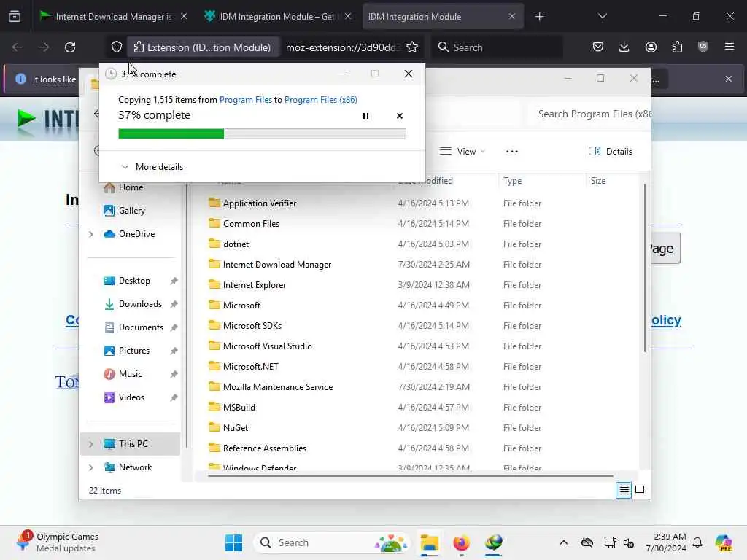Expand the This PC tree node
The image size is (747, 560).
[90, 444]
